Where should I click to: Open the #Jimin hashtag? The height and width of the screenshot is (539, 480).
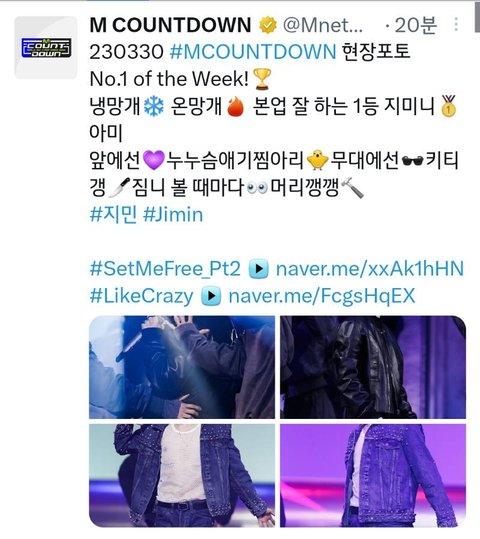click(173, 214)
